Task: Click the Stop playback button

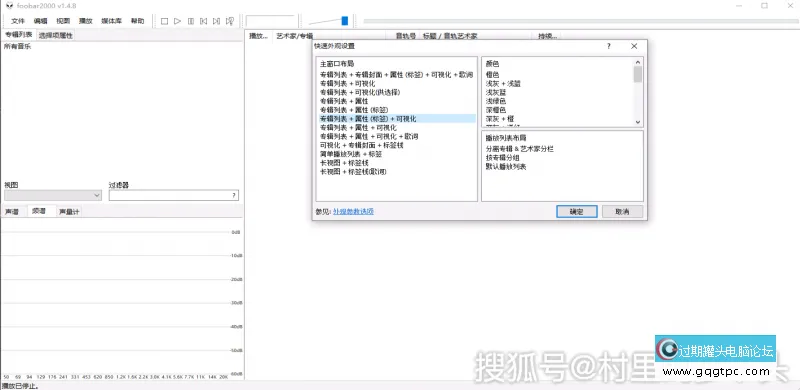Action: coord(164,21)
